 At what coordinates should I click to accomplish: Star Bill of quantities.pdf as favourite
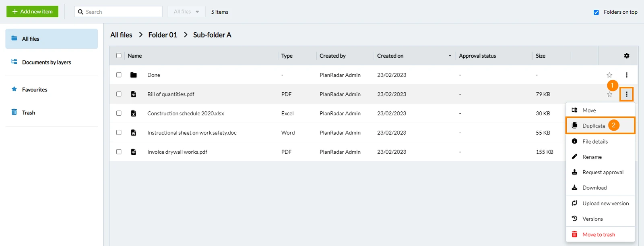(609, 94)
